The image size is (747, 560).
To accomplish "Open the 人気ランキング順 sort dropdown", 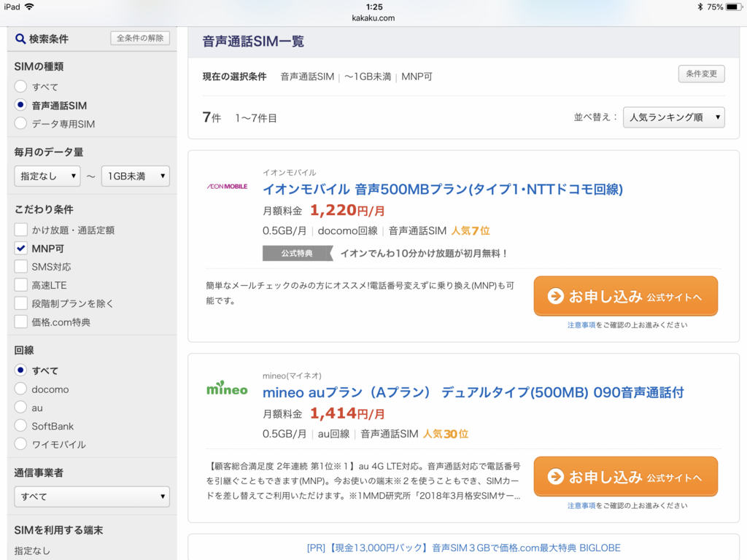I will [x=673, y=117].
